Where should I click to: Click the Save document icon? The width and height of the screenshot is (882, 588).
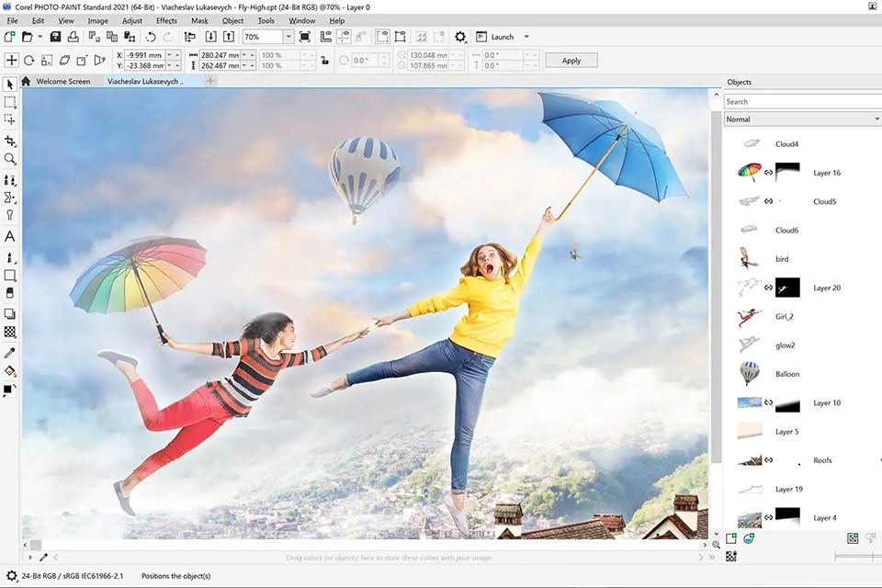[x=55, y=37]
